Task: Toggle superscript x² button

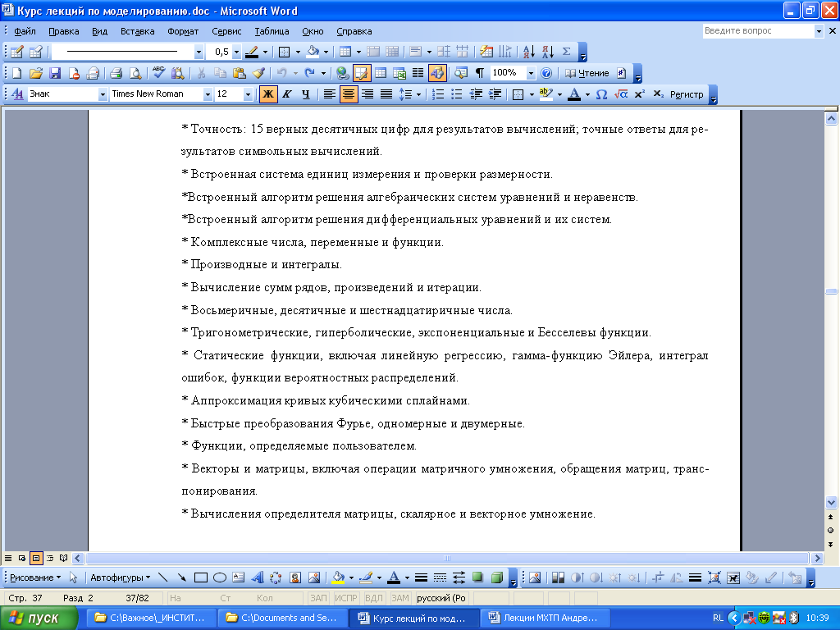Action: click(639, 94)
